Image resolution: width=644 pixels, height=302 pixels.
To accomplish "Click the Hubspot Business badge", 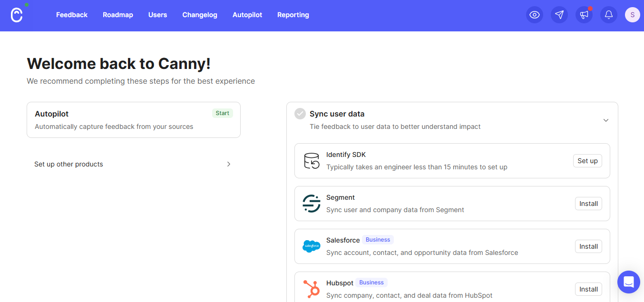I will click(x=371, y=283).
